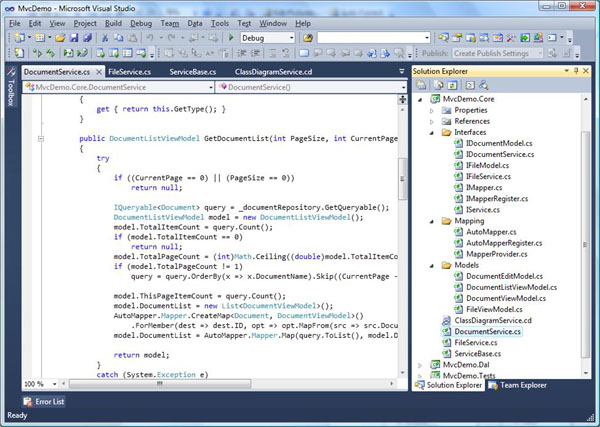Click the New Project toolbar icon
Screen dimensions: 600x427
[x=19, y=37]
